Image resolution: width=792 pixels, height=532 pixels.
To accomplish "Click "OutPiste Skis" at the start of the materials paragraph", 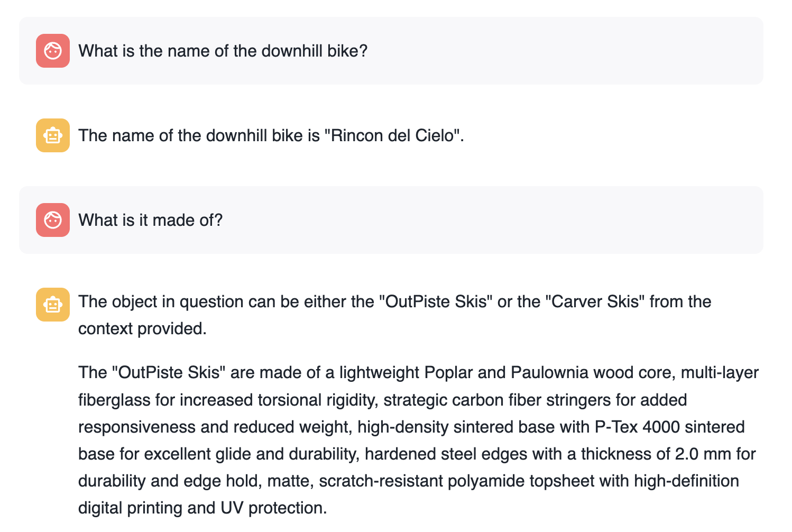I will (169, 372).
